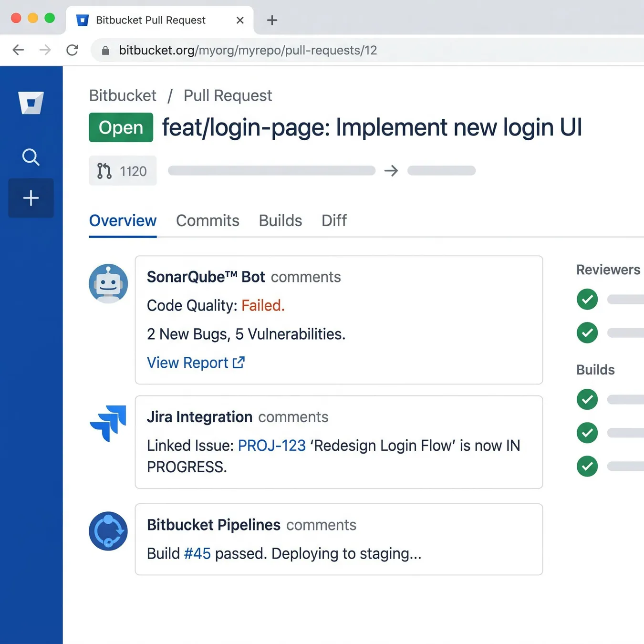Image resolution: width=644 pixels, height=644 pixels.
Task: Close the Bitbucket Pull Request tab
Action: click(x=240, y=20)
